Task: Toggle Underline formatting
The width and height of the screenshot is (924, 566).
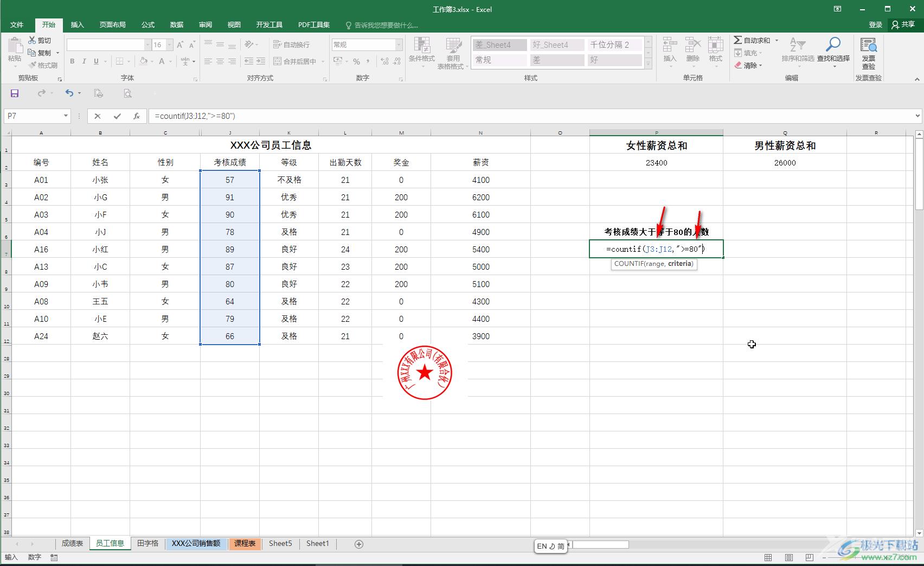Action: (96, 61)
